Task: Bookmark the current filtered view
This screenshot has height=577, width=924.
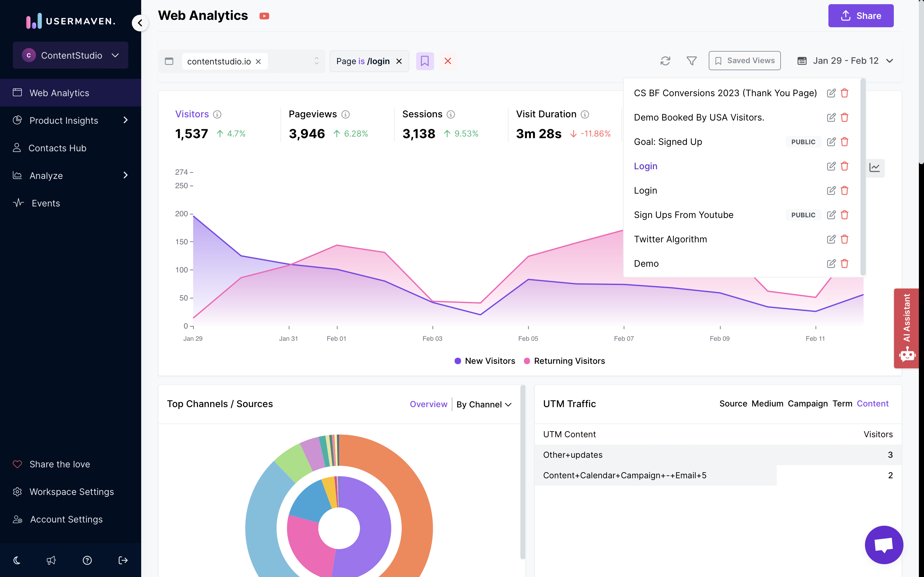Action: [425, 61]
